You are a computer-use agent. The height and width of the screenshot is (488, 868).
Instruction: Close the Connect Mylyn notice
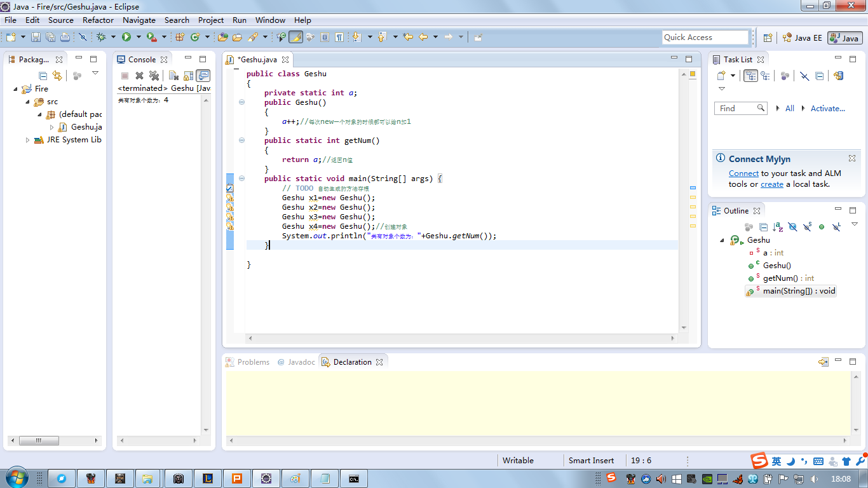click(x=852, y=158)
